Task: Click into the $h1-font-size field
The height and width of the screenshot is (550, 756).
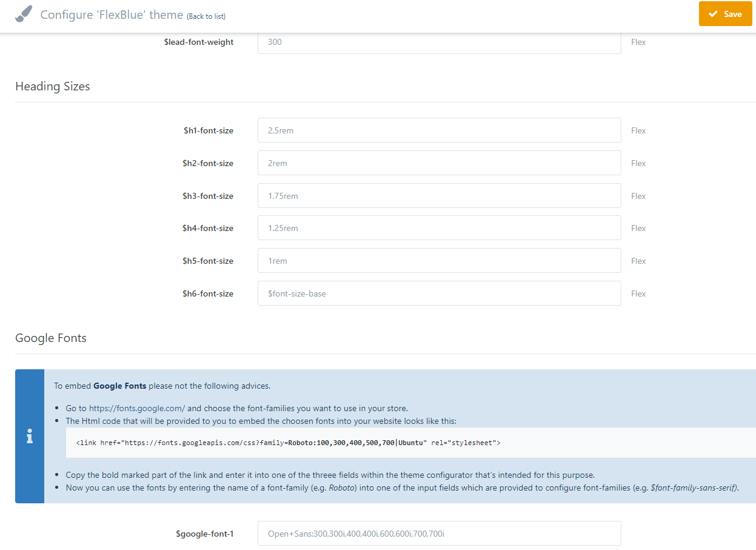Action: tap(439, 130)
